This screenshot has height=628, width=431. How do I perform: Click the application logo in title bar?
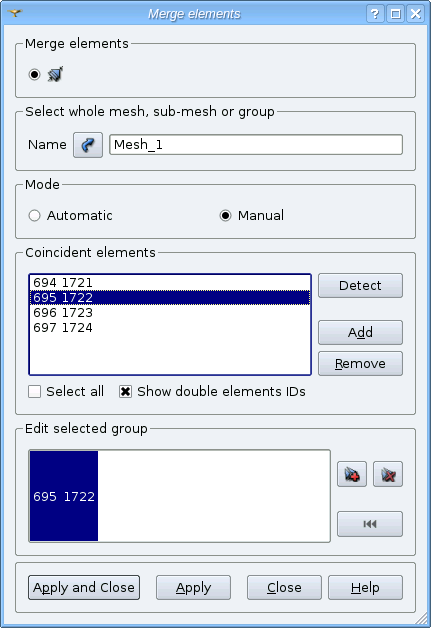pos(15,13)
